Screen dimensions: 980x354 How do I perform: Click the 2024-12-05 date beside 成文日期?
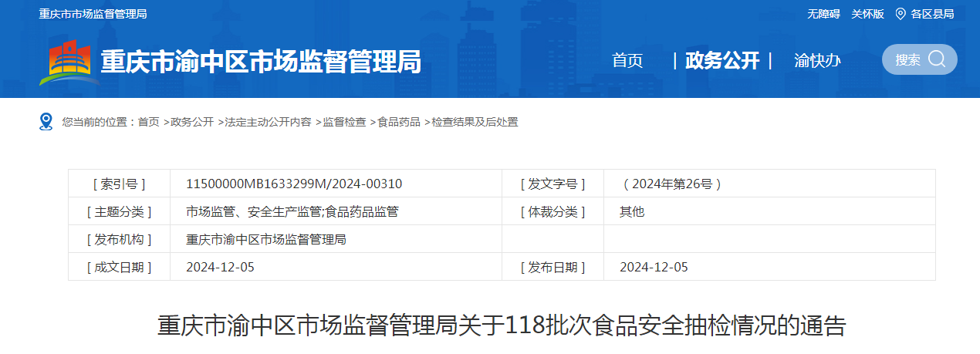(x=220, y=267)
